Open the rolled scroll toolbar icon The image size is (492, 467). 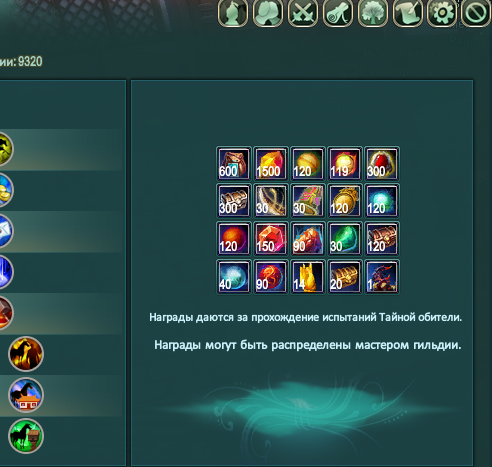click(x=337, y=13)
